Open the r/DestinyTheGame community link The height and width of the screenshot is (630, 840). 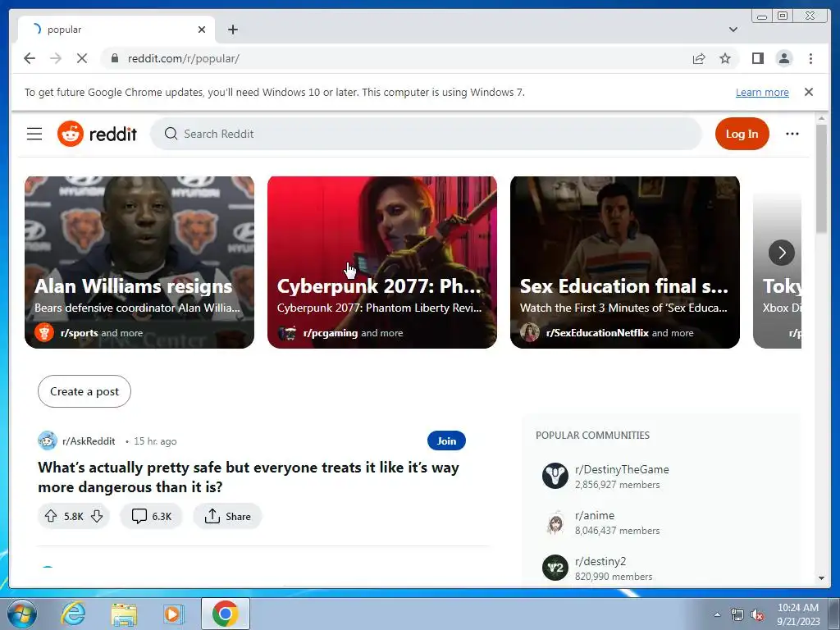pyautogui.click(x=622, y=469)
